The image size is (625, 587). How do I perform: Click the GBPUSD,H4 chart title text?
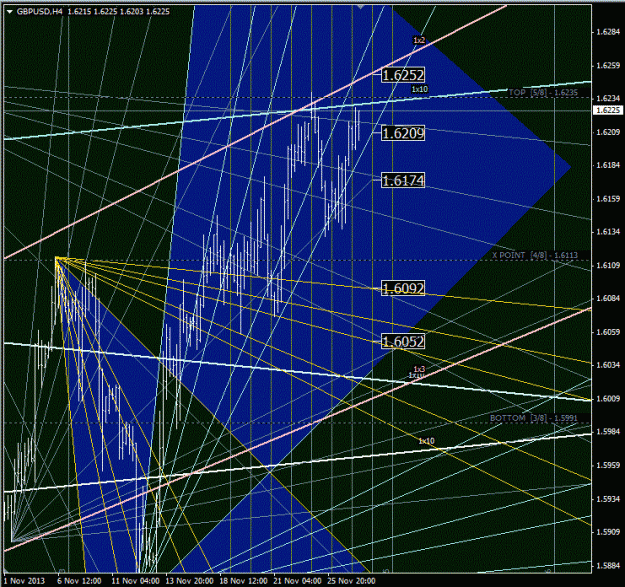click(x=39, y=12)
